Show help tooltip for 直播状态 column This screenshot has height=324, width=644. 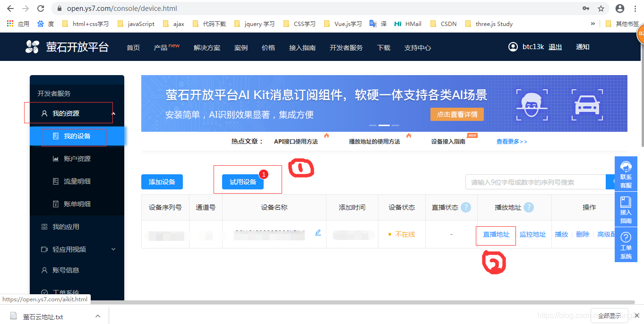pyautogui.click(x=465, y=207)
